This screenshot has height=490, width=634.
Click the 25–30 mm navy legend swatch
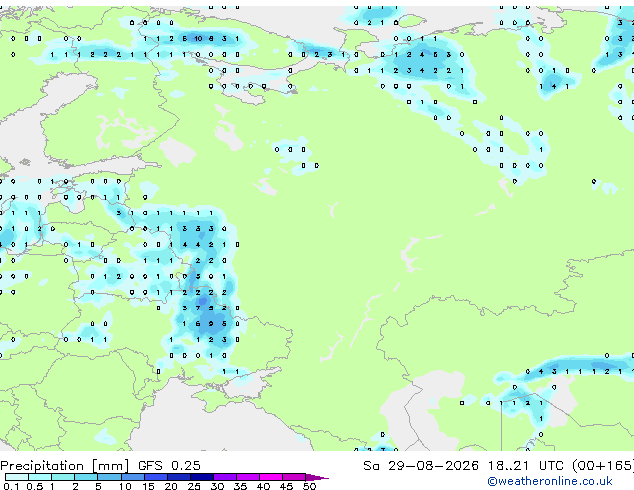pos(202,477)
